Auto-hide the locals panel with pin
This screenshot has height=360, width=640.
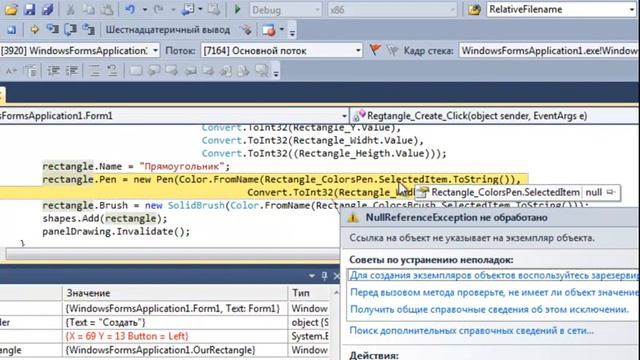pyautogui.click(x=324, y=276)
